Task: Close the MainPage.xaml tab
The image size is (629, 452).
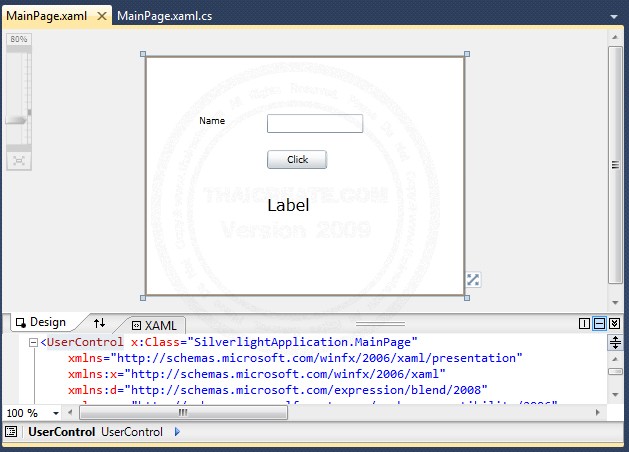Action: (102, 16)
